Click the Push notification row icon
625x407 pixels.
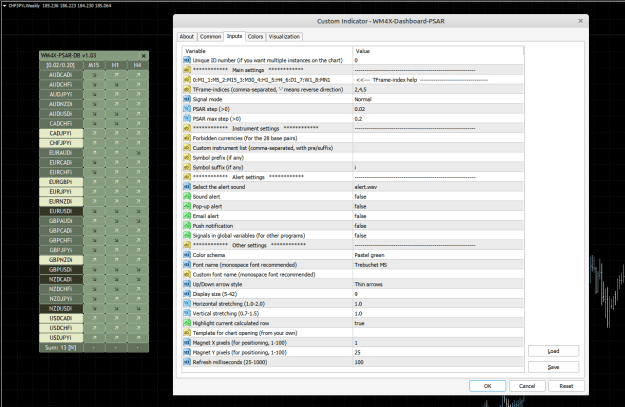tap(187, 226)
